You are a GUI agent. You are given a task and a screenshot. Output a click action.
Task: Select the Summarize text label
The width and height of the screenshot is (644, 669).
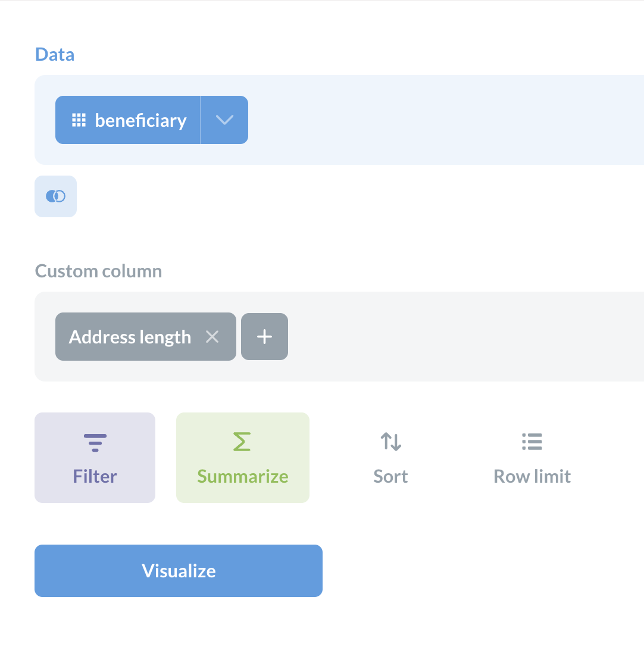pyautogui.click(x=243, y=476)
